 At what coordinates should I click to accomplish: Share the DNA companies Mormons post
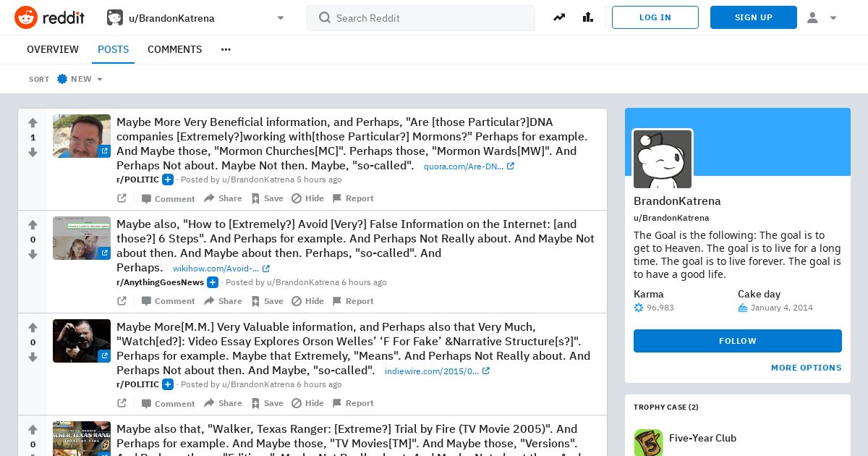[x=223, y=198]
